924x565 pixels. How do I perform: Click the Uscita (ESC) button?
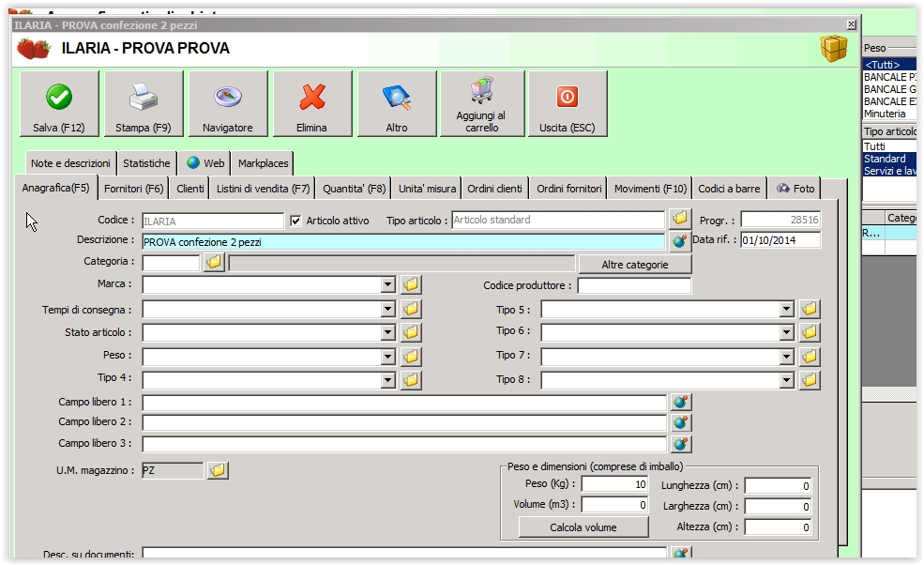[x=567, y=104]
